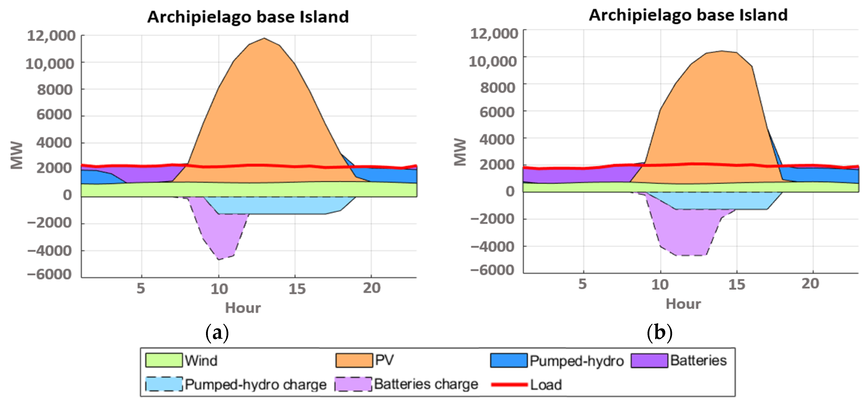Click the Batteries purple legend swatch
Viewport: 868px width, 406px height.
click(649, 360)
